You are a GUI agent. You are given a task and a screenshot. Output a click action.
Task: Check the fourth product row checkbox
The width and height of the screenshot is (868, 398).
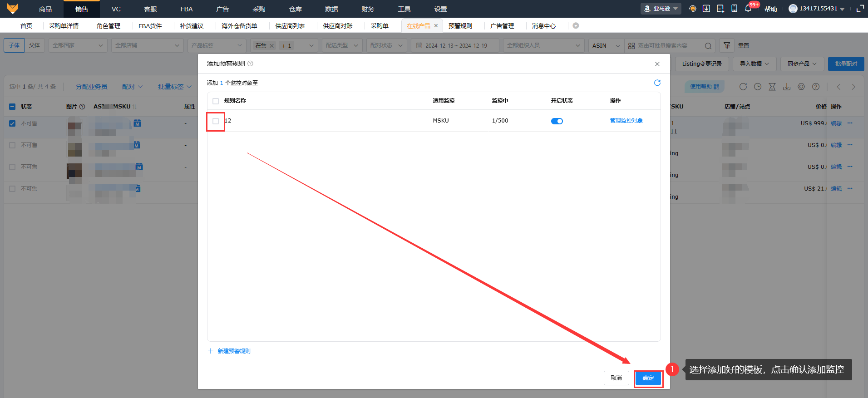tap(12, 189)
